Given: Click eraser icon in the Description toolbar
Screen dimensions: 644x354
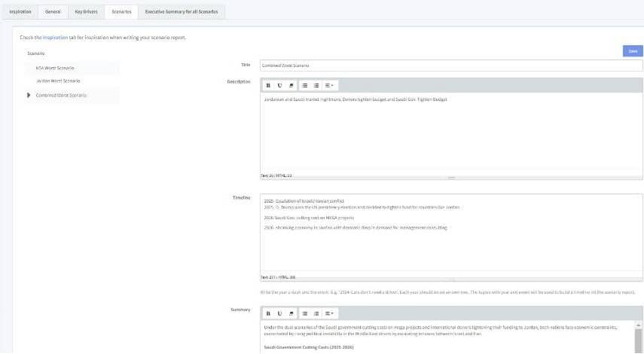Looking at the screenshot, I should pos(291,85).
